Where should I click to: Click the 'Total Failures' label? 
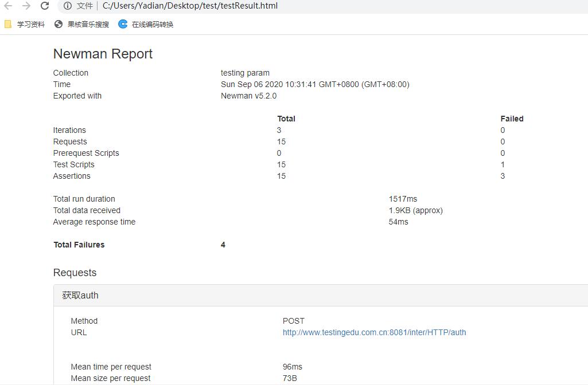coord(79,245)
